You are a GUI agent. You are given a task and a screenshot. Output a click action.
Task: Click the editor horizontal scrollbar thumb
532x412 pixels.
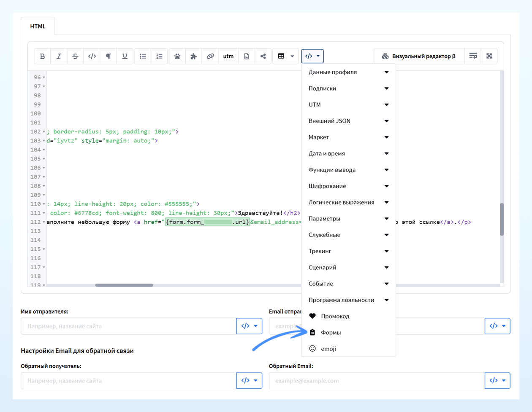click(124, 285)
